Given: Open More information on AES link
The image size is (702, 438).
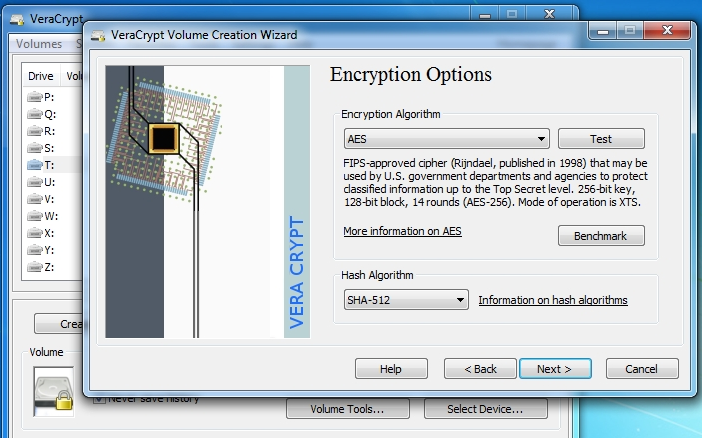Looking at the screenshot, I should pyautogui.click(x=402, y=231).
